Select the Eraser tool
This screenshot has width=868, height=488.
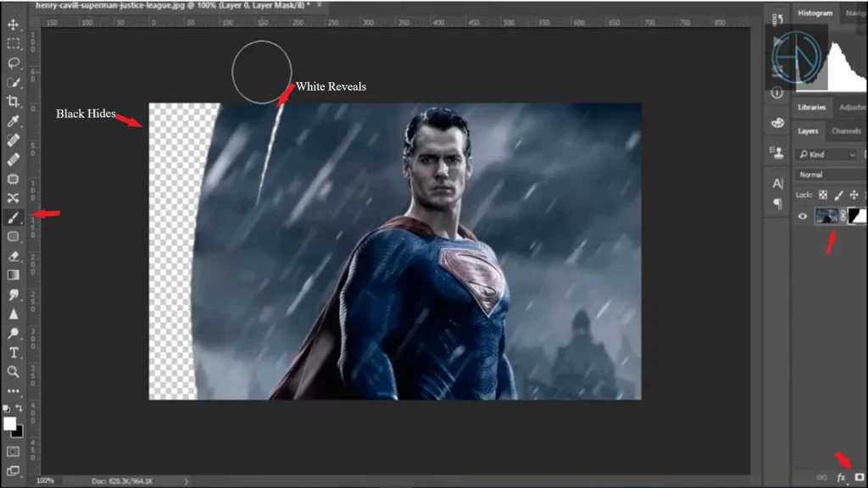pyautogui.click(x=14, y=256)
